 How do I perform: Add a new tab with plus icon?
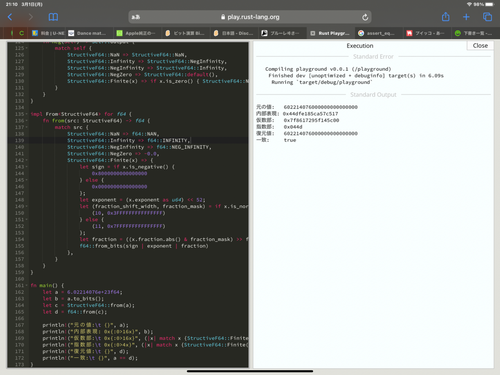point(466,17)
